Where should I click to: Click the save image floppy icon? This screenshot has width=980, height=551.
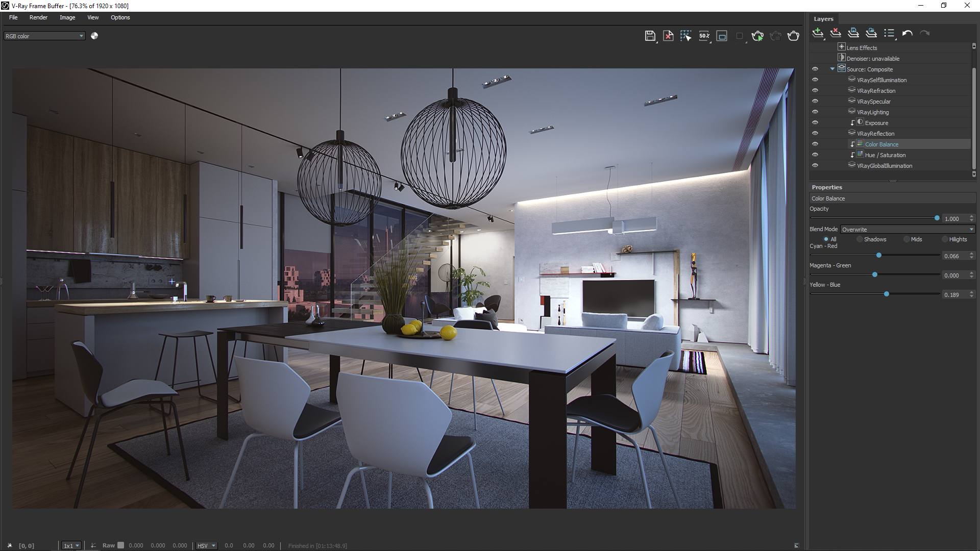click(650, 36)
